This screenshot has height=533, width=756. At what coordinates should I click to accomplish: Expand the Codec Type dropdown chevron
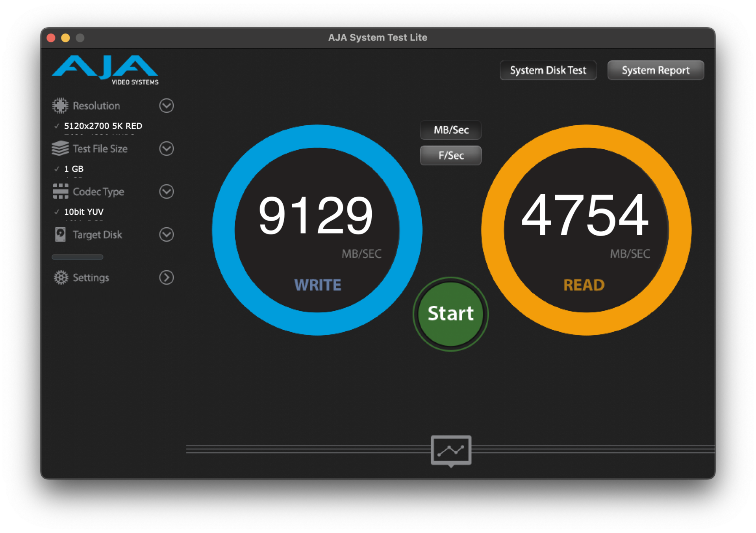167,191
